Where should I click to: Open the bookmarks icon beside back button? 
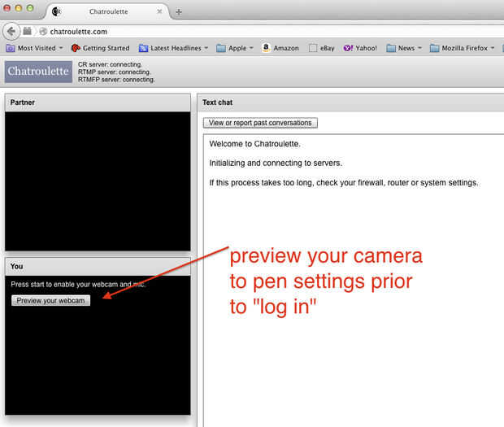pyautogui.click(x=28, y=31)
